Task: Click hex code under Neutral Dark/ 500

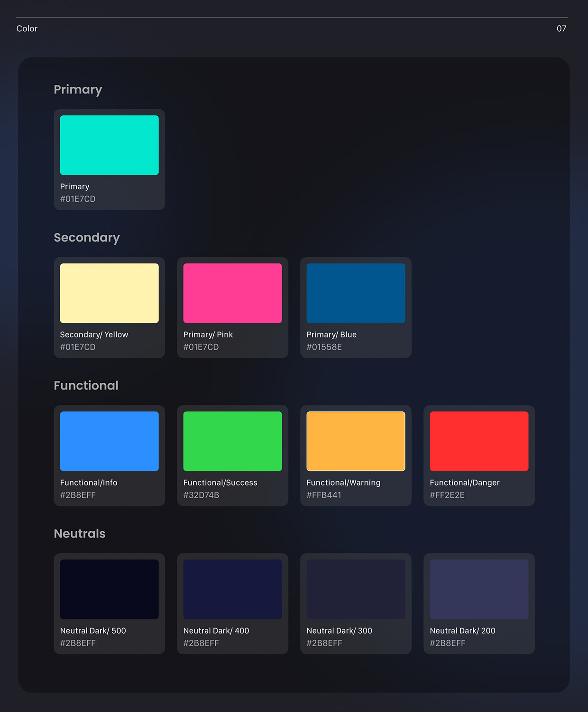Action: point(78,643)
